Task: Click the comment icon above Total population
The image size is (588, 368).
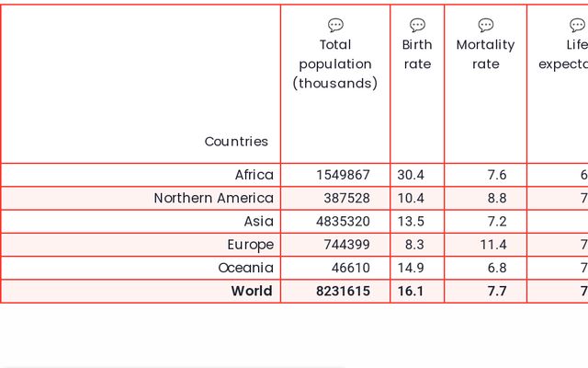Action: [335, 26]
